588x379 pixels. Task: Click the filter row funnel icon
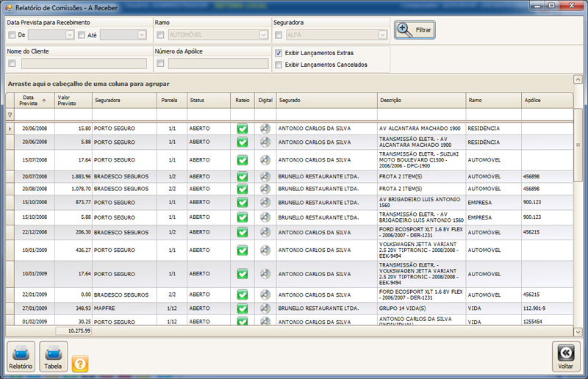click(10, 115)
